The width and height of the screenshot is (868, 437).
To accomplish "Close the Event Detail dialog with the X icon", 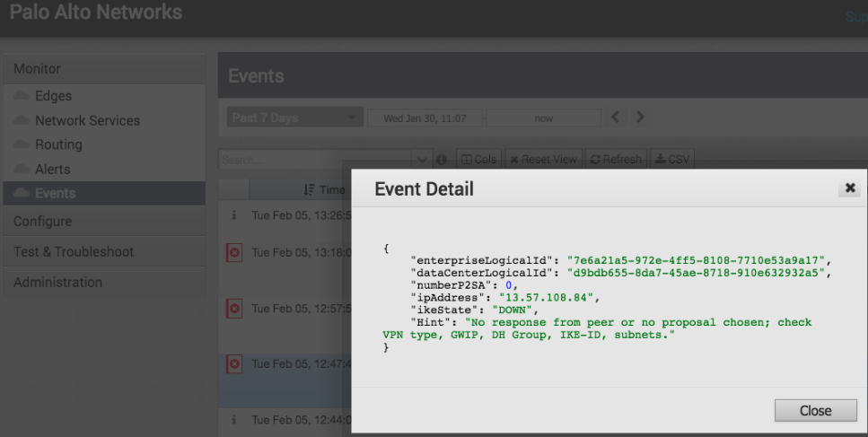I will tap(850, 188).
